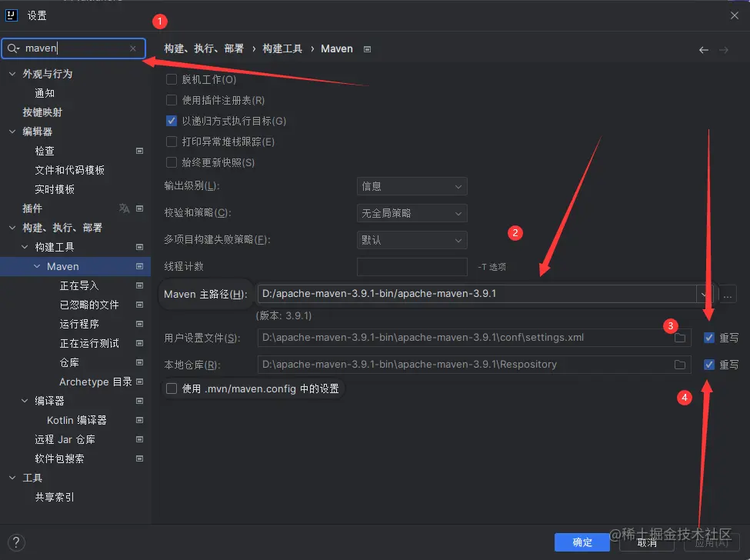
Task: Click the project-level icon on the Maven tree row
Action: click(140, 266)
